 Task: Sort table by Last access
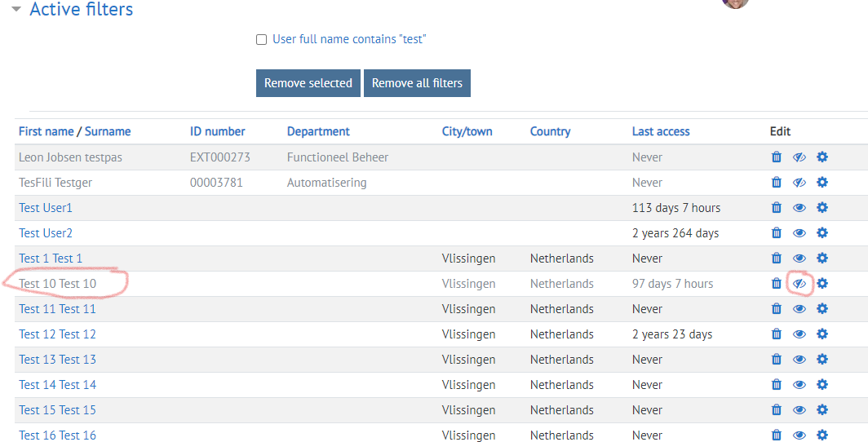(x=661, y=131)
